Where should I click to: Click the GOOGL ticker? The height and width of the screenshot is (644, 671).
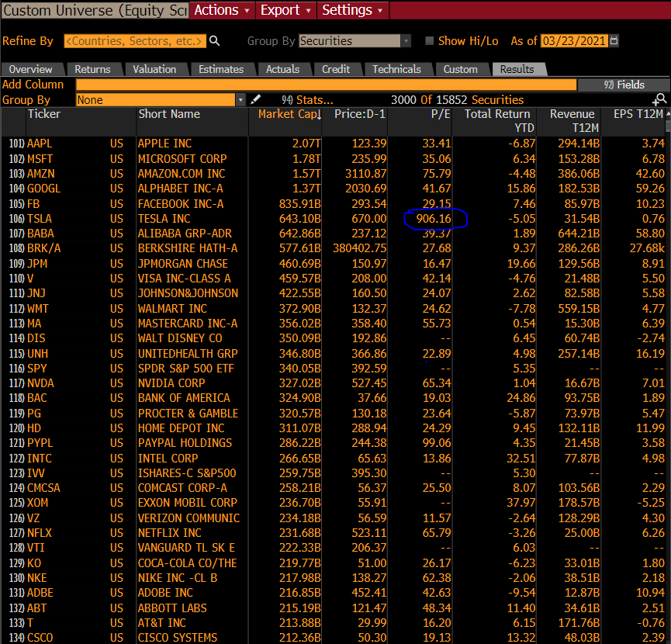click(x=43, y=189)
